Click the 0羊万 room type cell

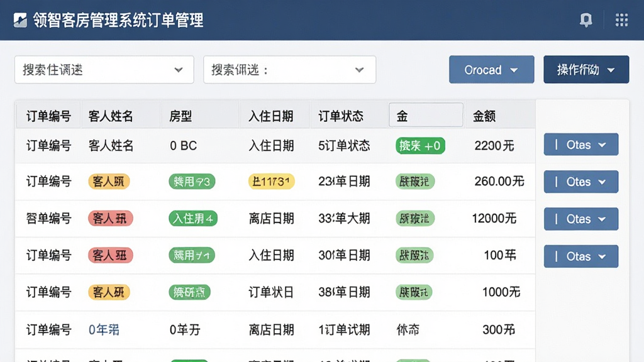[185, 329]
